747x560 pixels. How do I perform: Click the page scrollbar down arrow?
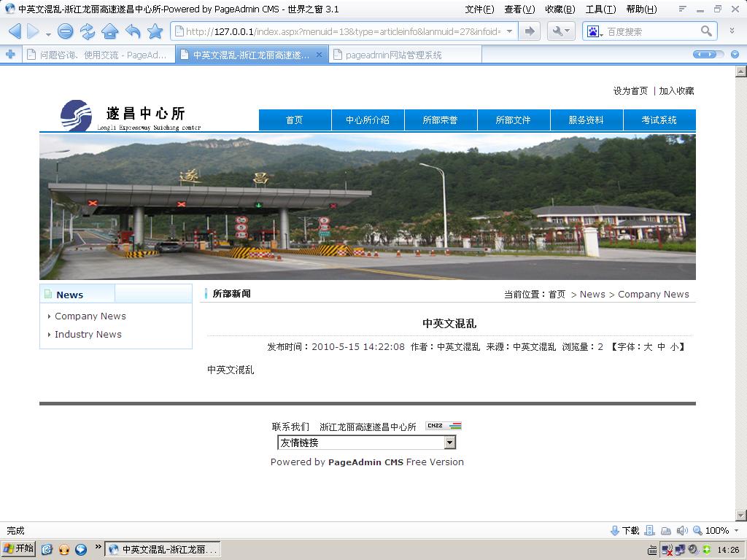point(741,515)
